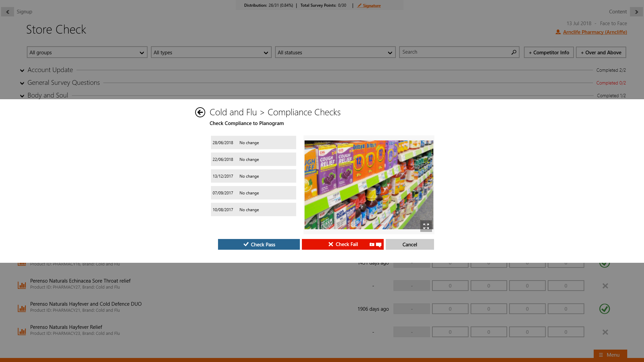Click the camera icon on Check Fail
Image resolution: width=644 pixels, height=362 pixels.
click(x=372, y=245)
